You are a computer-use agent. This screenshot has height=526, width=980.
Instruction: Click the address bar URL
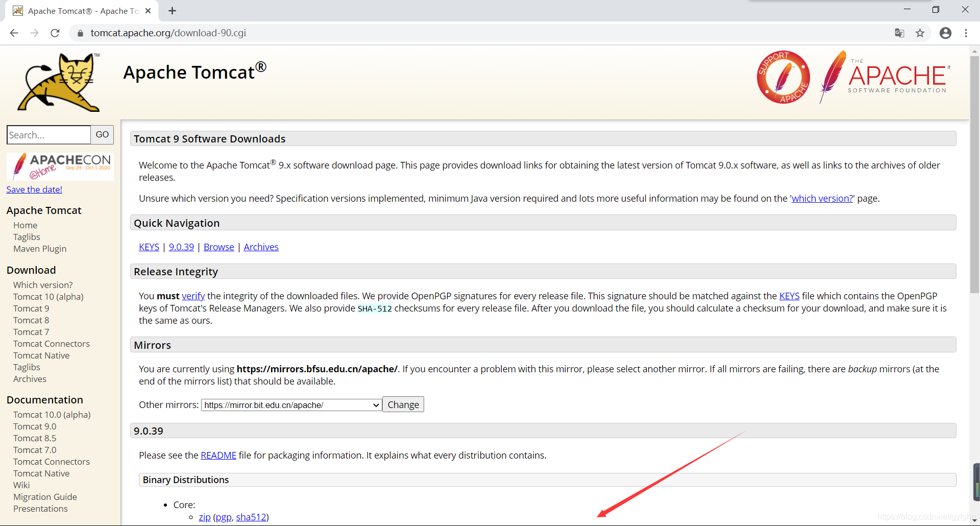pyautogui.click(x=168, y=33)
